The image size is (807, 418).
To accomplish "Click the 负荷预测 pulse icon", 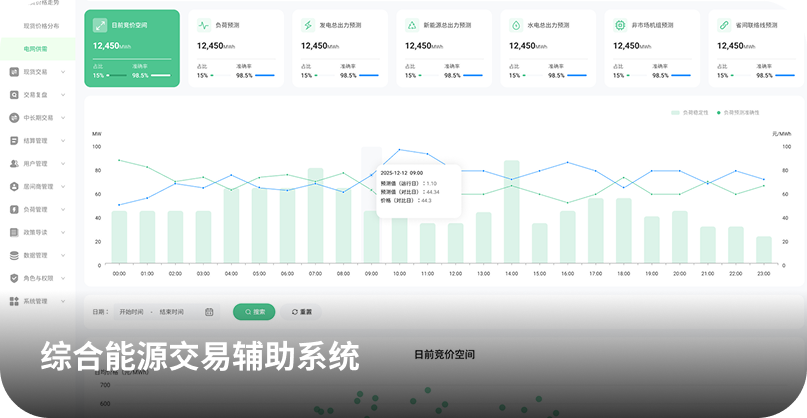I will coord(204,25).
